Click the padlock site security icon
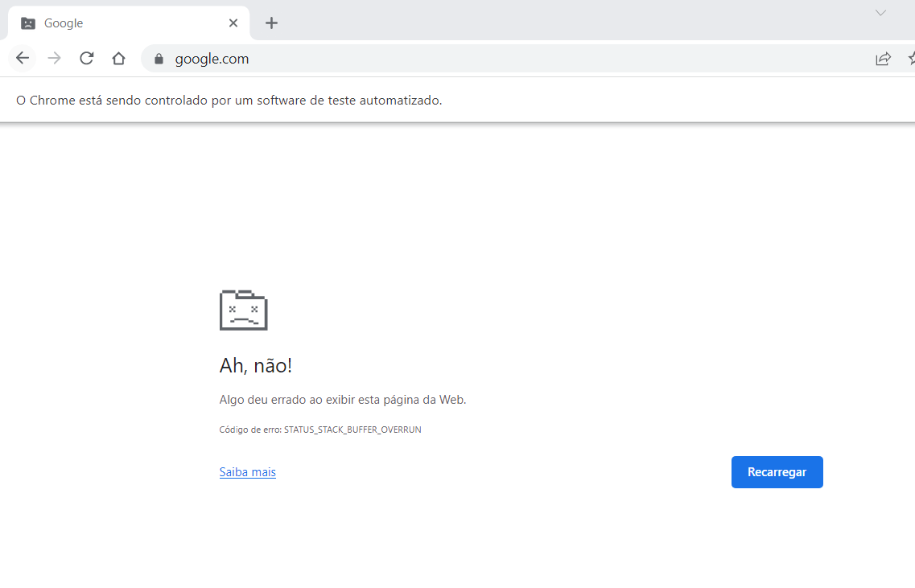This screenshot has width=915, height=588. coord(158,58)
